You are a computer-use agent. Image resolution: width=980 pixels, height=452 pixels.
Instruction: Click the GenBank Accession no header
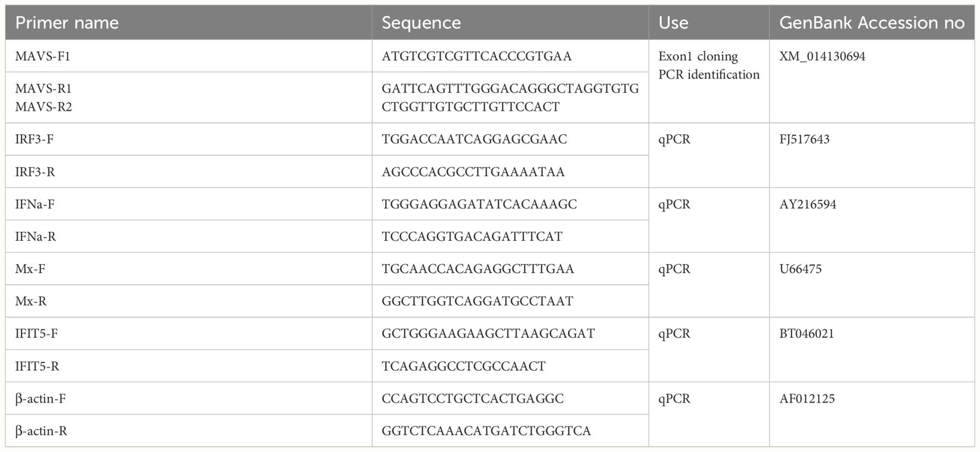coord(872,23)
